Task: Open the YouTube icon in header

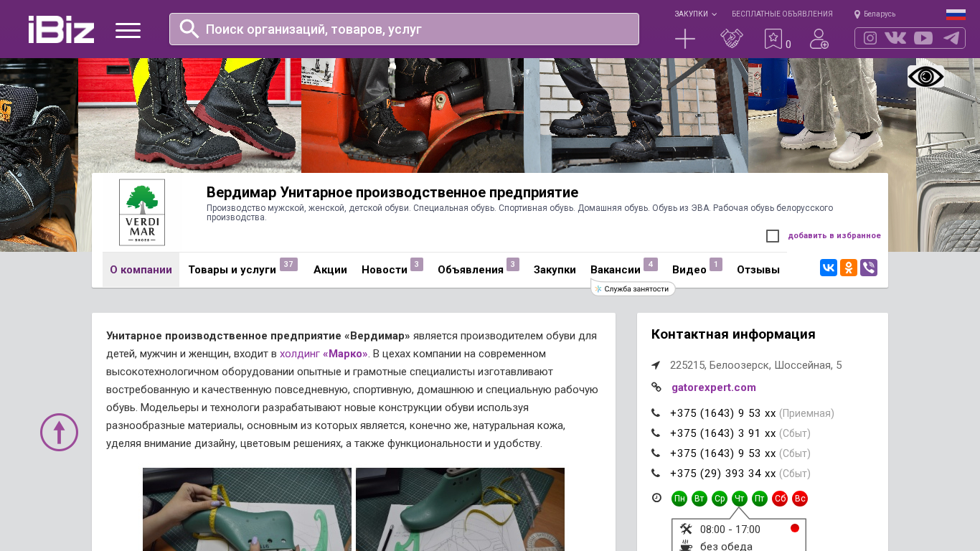Action: click(x=923, y=38)
